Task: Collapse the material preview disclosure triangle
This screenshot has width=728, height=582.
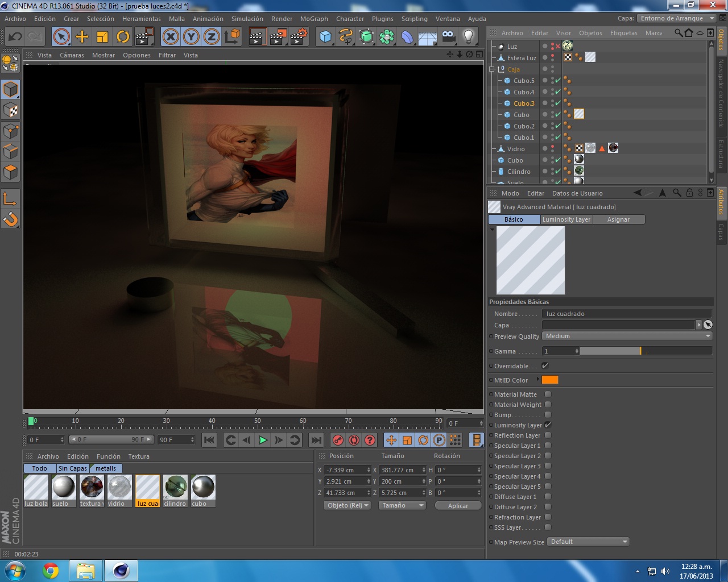Action: point(492,230)
